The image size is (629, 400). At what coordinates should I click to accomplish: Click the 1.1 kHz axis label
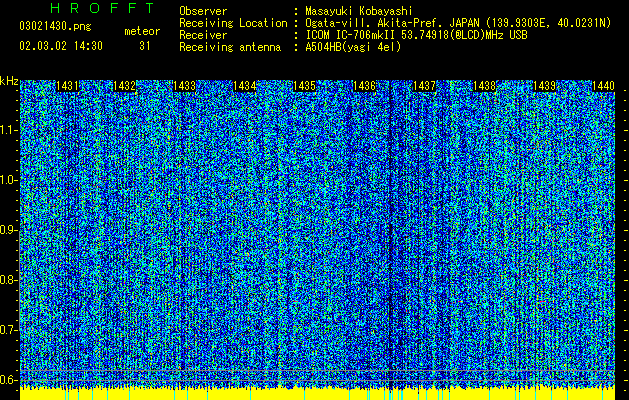point(8,130)
